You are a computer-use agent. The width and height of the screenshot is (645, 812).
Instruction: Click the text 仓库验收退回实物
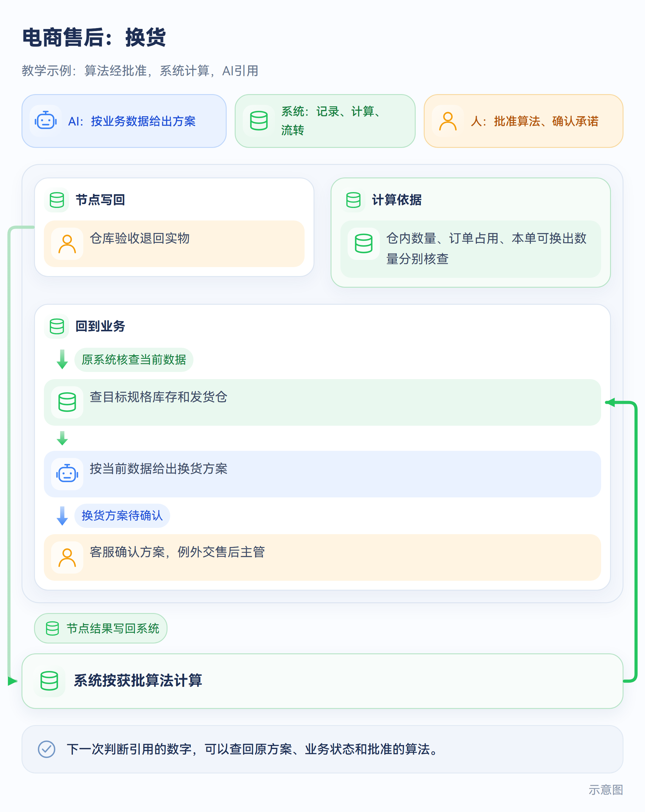point(140,238)
